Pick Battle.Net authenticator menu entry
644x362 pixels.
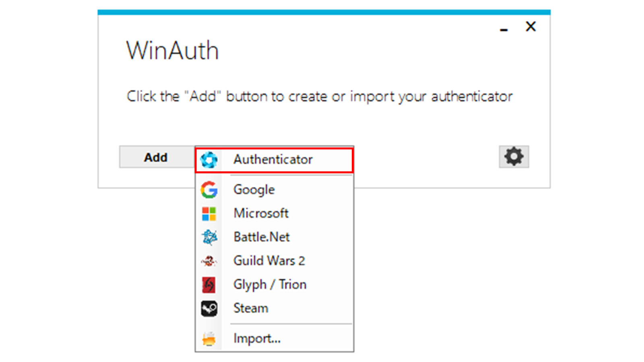[262, 237]
